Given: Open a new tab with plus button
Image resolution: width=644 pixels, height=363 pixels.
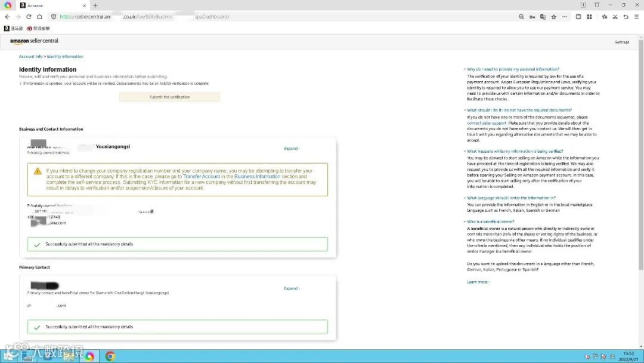Looking at the screenshot, I should [95, 5].
